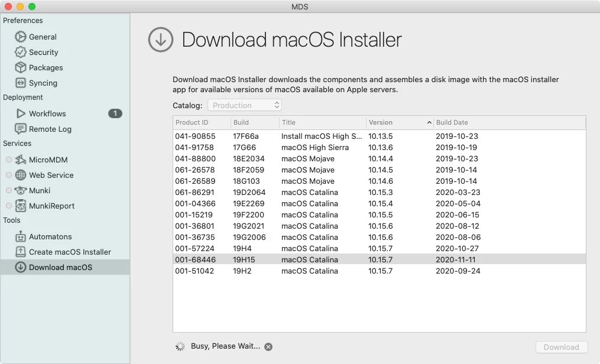This screenshot has width=600, height=364.
Task: Close the MDS window
Action: pos(8,6)
